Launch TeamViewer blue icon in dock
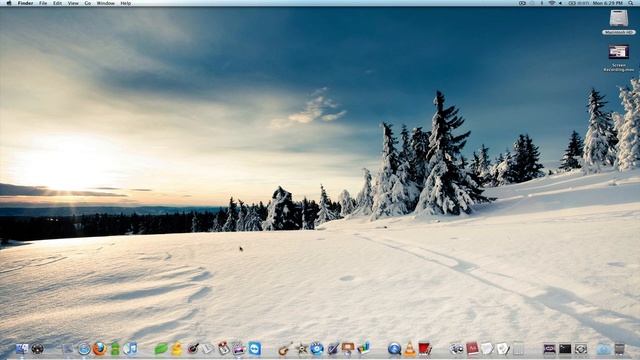Viewport: 640px width, 360px height. pos(255,349)
